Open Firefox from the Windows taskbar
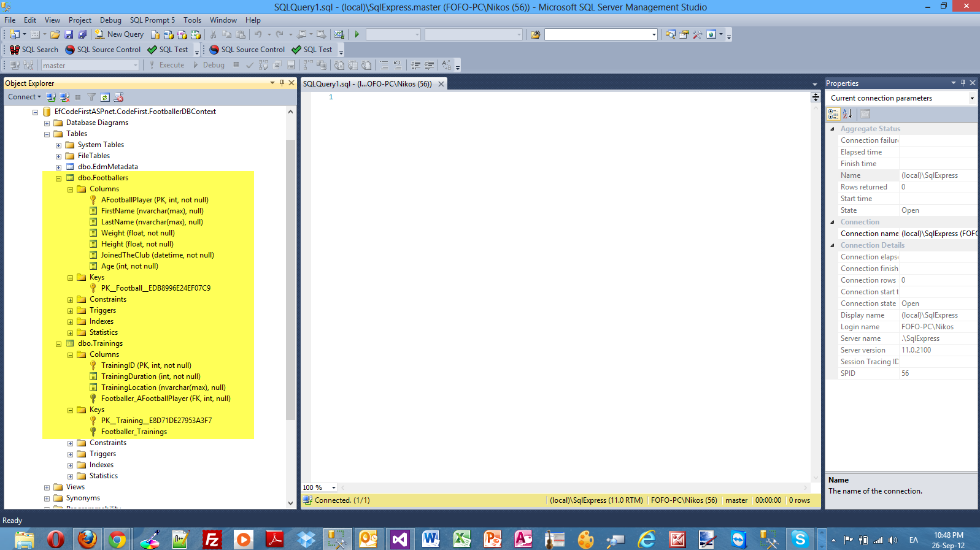The height and width of the screenshot is (550, 980). (87, 539)
